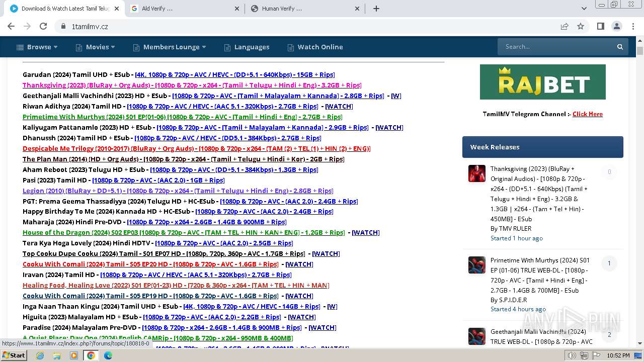Click WATCH beside Paradise (2024) Malayalam
The height and width of the screenshot is (362, 644).
tap(322, 327)
